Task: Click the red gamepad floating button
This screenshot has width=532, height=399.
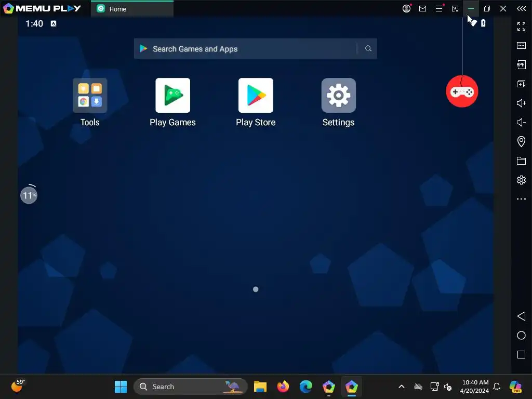Action: coord(462,91)
